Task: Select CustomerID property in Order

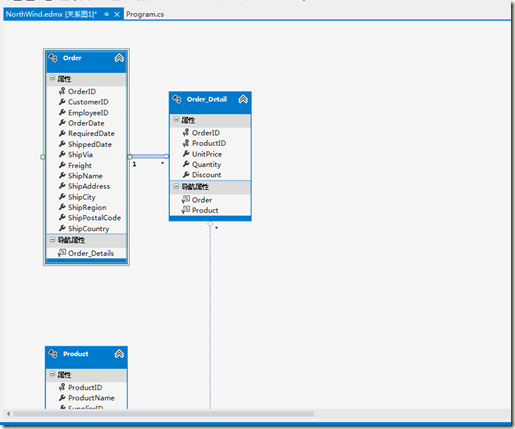Action: [88, 102]
